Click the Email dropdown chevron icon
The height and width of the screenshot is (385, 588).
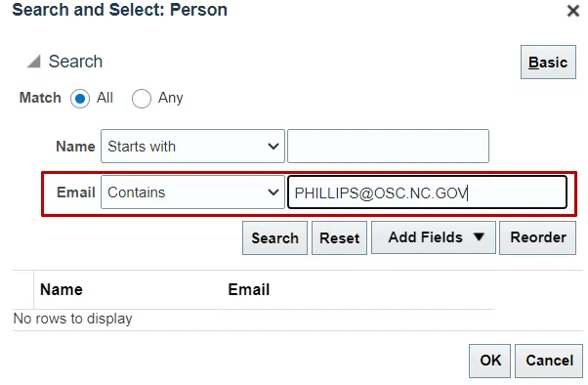click(273, 192)
